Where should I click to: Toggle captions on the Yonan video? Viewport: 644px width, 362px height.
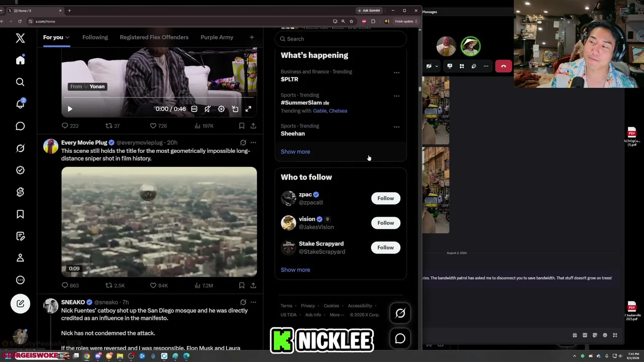(194, 109)
